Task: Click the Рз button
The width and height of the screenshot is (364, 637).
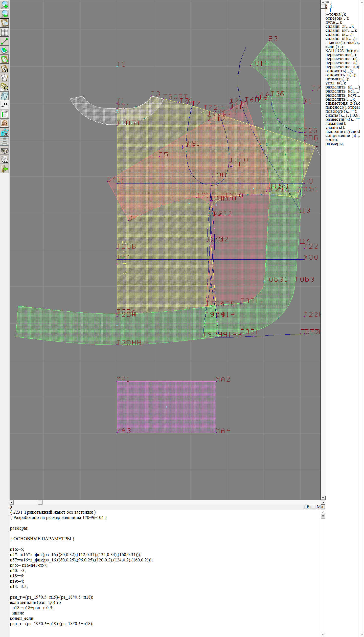Action: tap(309, 507)
